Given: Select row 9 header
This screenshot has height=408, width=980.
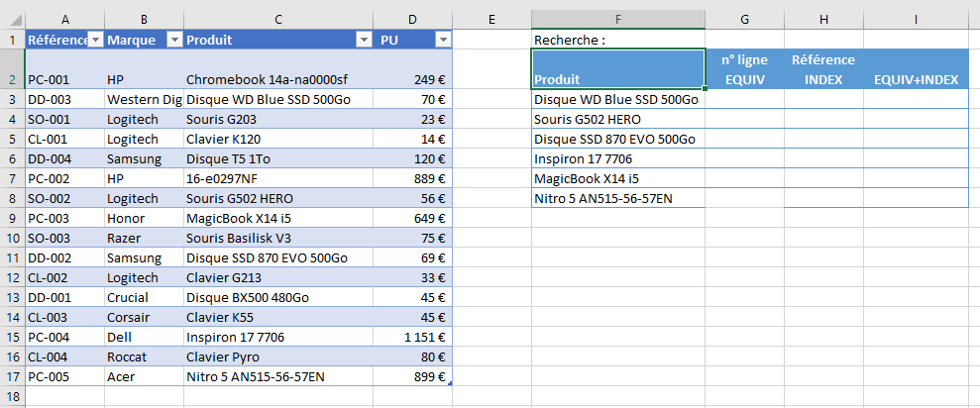Looking at the screenshot, I should tap(13, 219).
